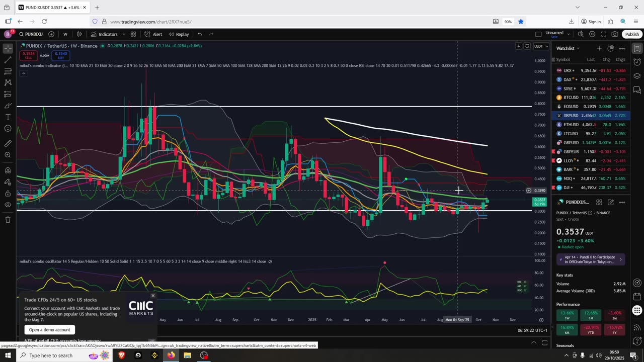Select the 1W performance tile
This screenshot has height=362, width=644.
coord(567,315)
